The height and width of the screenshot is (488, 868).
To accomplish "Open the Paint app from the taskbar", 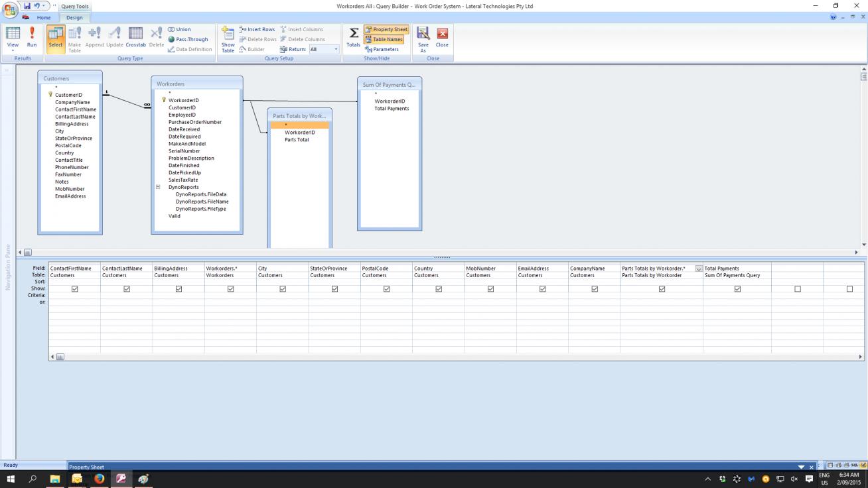I will [143, 479].
